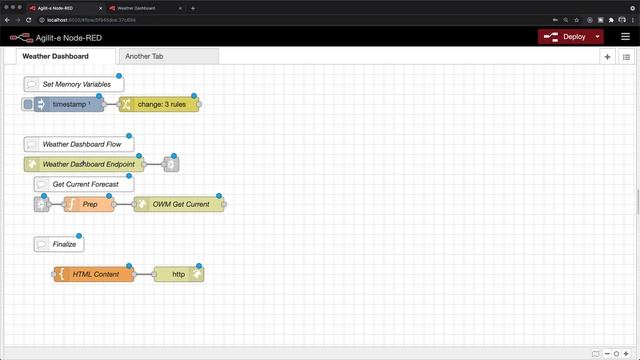Select the link in node before Prep
The height and width of the screenshot is (360, 640).
[41, 204]
